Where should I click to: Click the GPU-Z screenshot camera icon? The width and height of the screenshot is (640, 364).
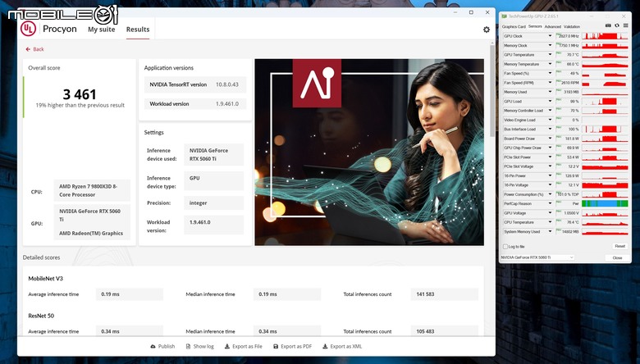point(608,25)
